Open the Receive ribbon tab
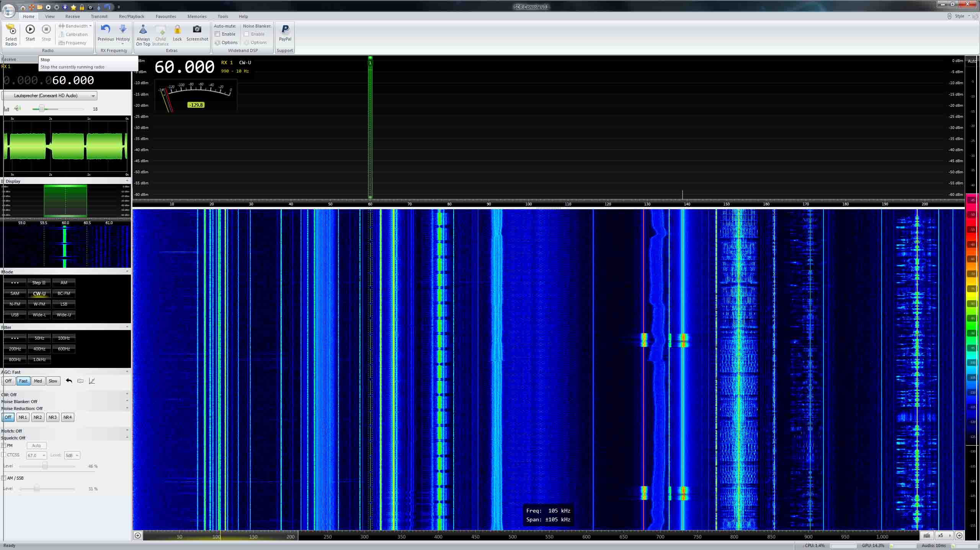 [72, 16]
